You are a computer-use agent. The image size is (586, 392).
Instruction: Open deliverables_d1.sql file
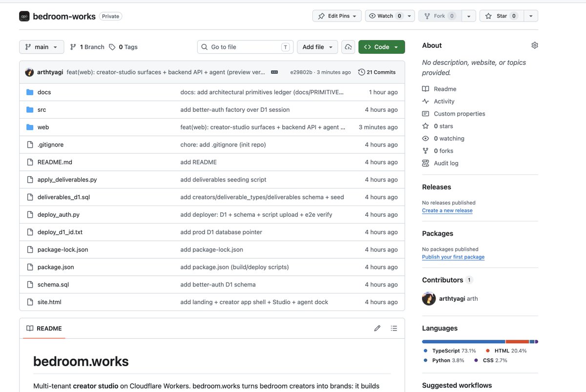click(x=63, y=197)
